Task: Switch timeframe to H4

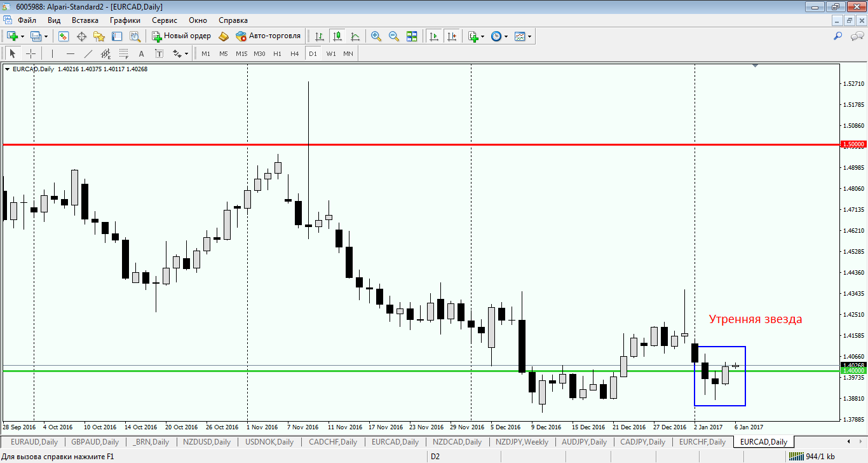Action: (x=295, y=53)
